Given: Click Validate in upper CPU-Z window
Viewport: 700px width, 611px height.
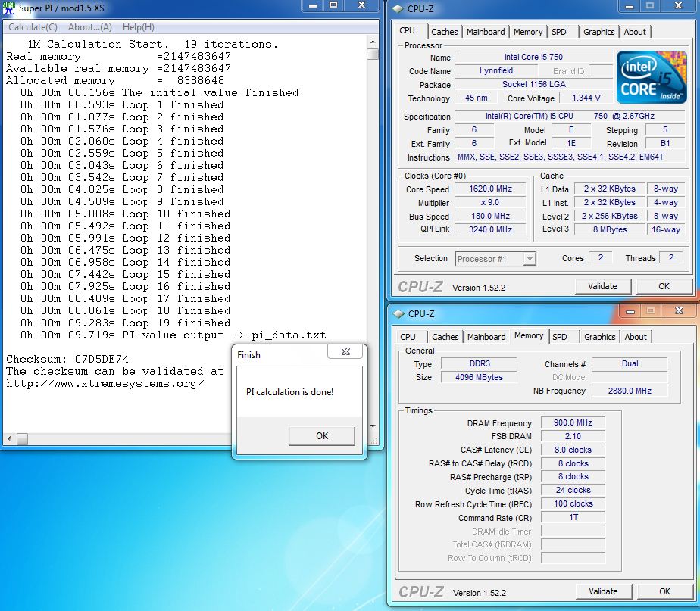Looking at the screenshot, I should (602, 286).
